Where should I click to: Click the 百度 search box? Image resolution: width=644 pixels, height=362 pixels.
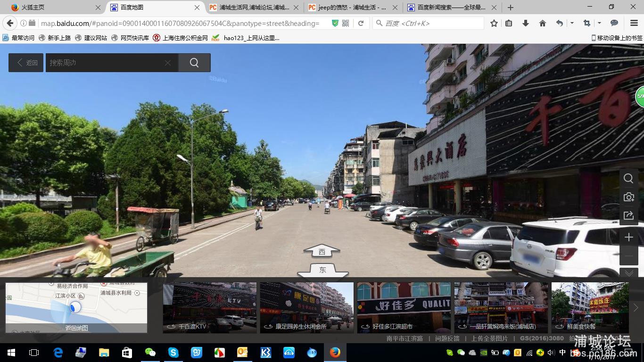coord(428,23)
